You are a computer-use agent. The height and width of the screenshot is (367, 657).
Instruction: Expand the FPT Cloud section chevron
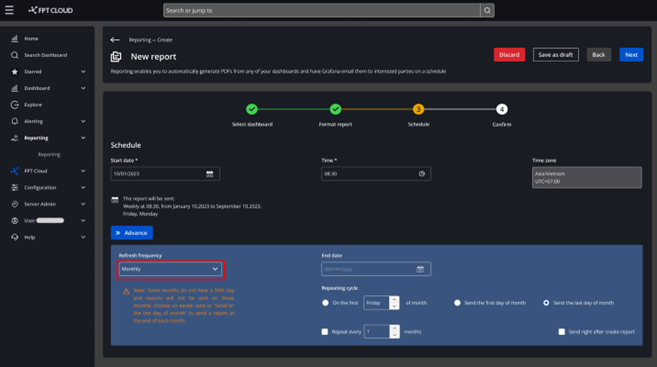tap(83, 171)
